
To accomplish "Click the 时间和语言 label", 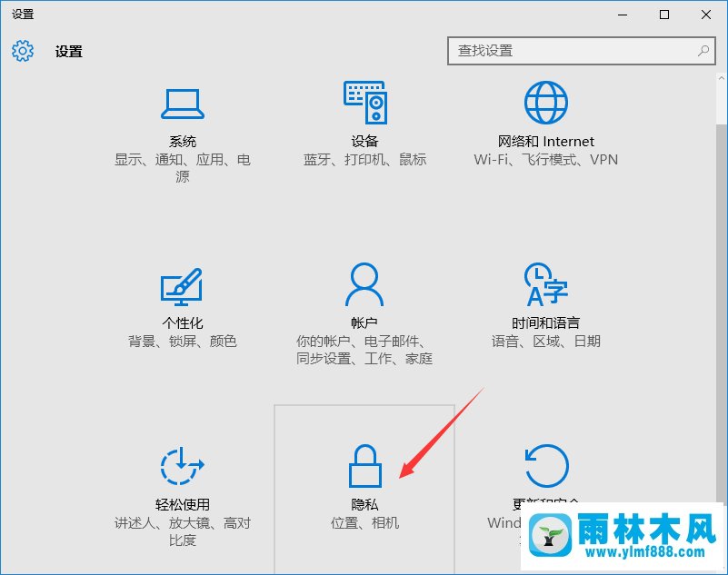I will coord(546,322).
